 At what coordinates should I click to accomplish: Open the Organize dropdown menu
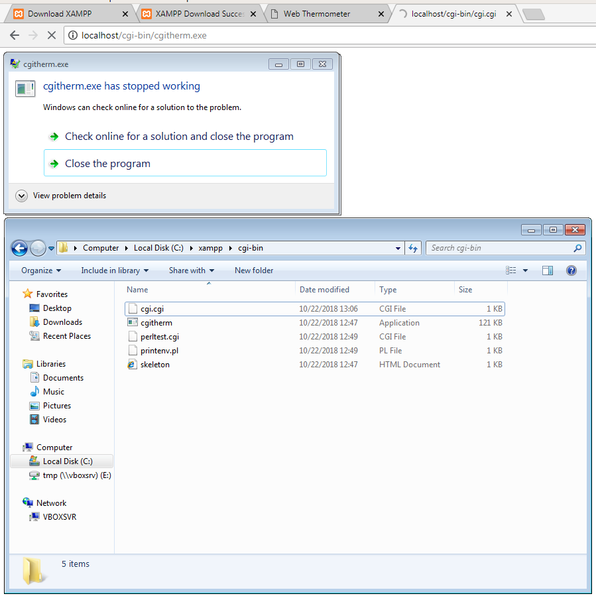[x=41, y=271]
